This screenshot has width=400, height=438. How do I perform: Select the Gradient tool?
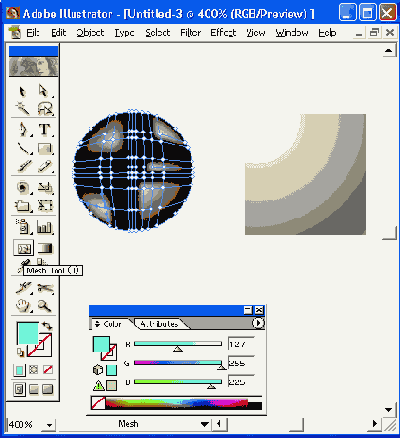[x=45, y=248]
